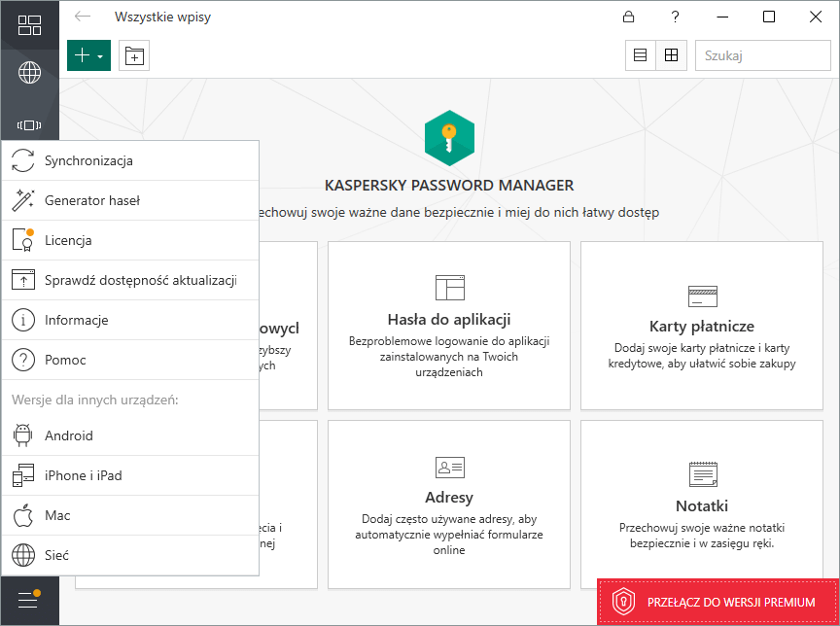Focus the Szukaj search field

[x=763, y=55]
